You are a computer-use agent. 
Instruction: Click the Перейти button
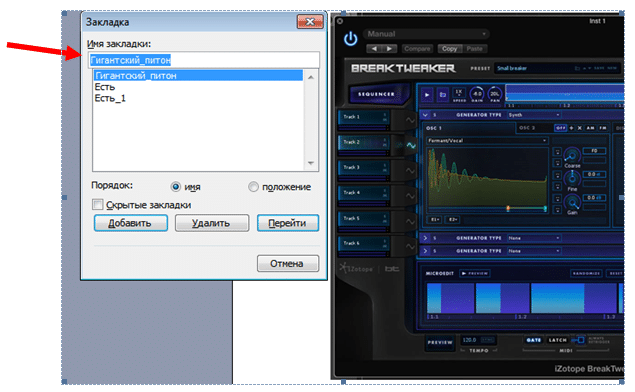coord(288,223)
